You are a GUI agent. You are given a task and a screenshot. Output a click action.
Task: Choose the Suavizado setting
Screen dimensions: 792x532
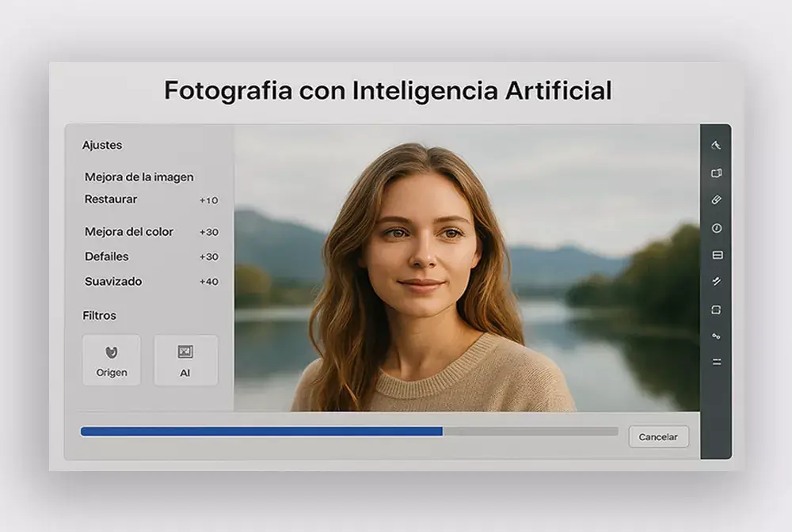(113, 282)
